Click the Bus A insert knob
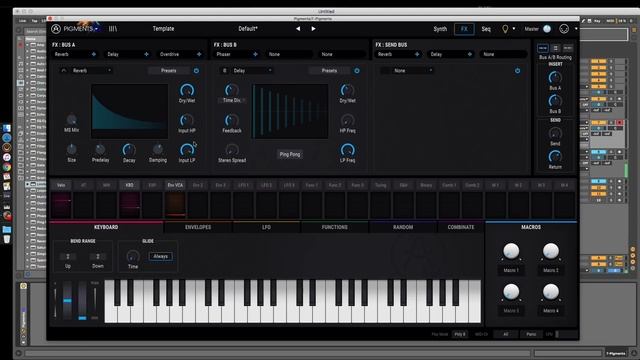 (x=555, y=78)
